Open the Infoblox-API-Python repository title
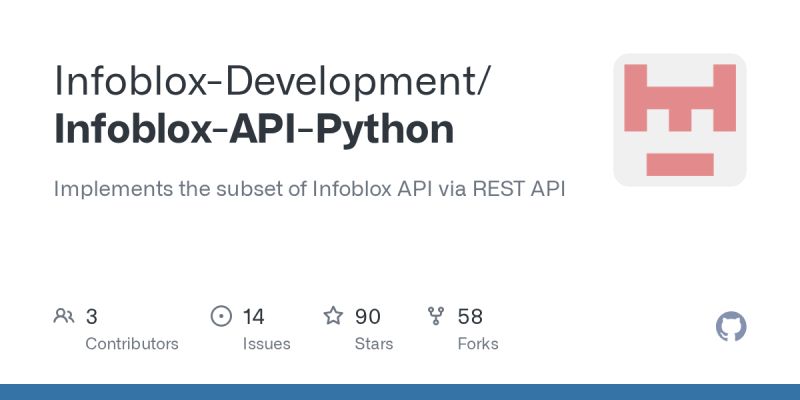800x400 pixels. pyautogui.click(x=254, y=130)
